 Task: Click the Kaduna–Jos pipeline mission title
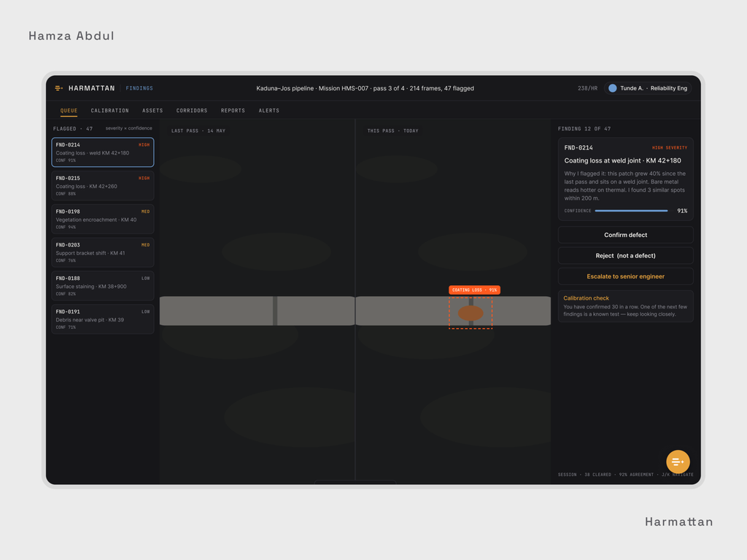pos(365,88)
